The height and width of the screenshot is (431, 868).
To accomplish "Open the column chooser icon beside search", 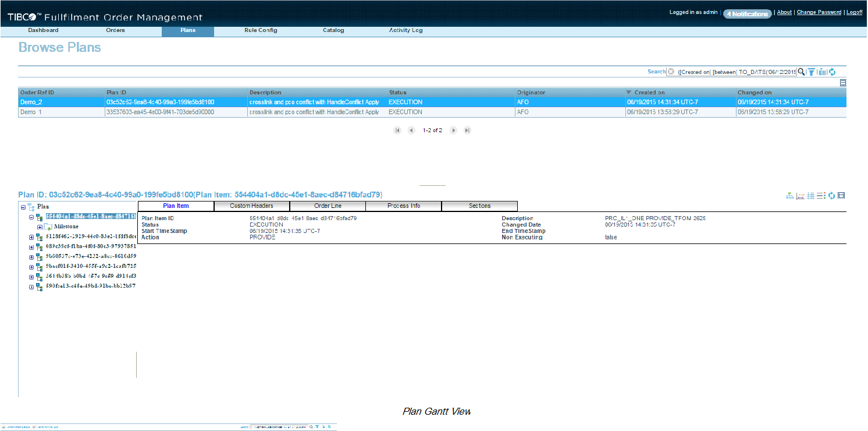I will (x=822, y=72).
